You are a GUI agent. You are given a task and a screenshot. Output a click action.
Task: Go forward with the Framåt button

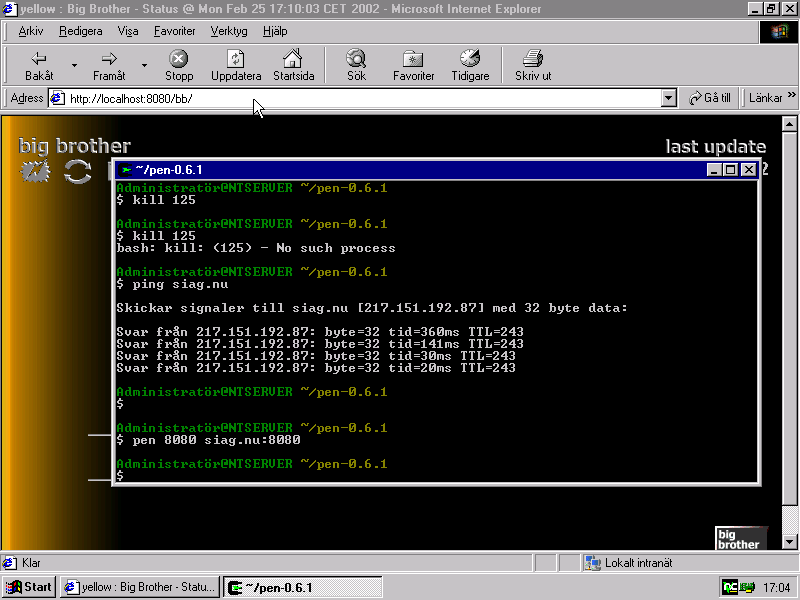click(x=109, y=65)
